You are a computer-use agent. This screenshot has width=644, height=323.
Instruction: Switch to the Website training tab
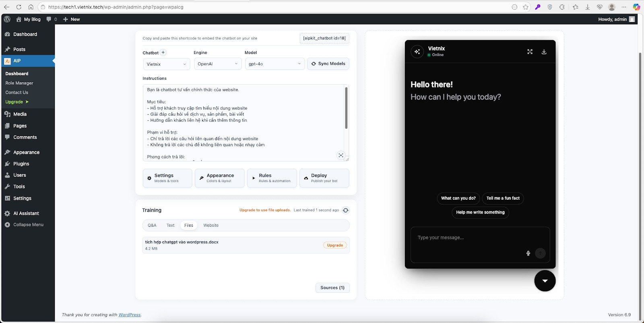[211, 225]
